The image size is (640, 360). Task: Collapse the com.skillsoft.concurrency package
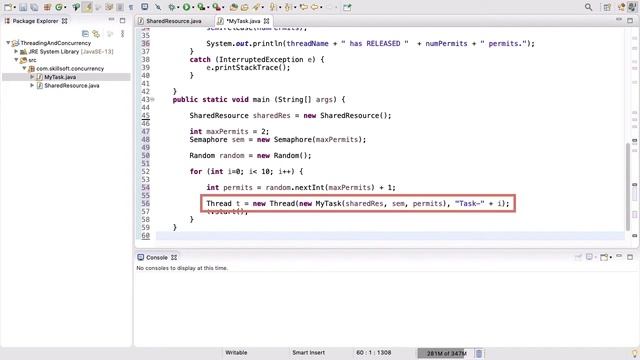24,68
